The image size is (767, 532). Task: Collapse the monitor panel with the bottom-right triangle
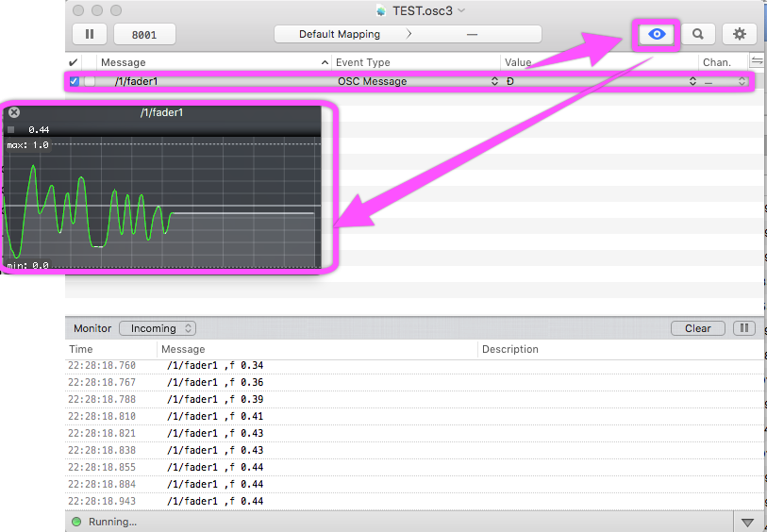point(747,522)
